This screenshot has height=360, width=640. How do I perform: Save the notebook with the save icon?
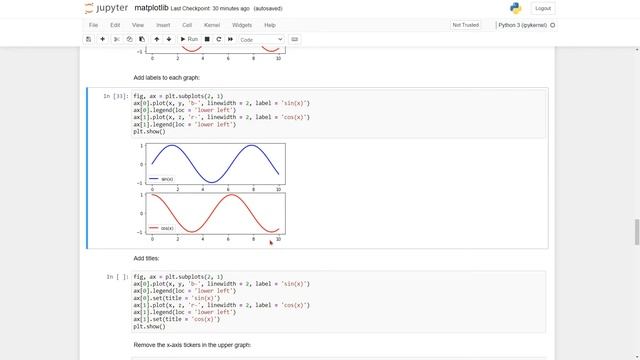[x=89, y=39]
